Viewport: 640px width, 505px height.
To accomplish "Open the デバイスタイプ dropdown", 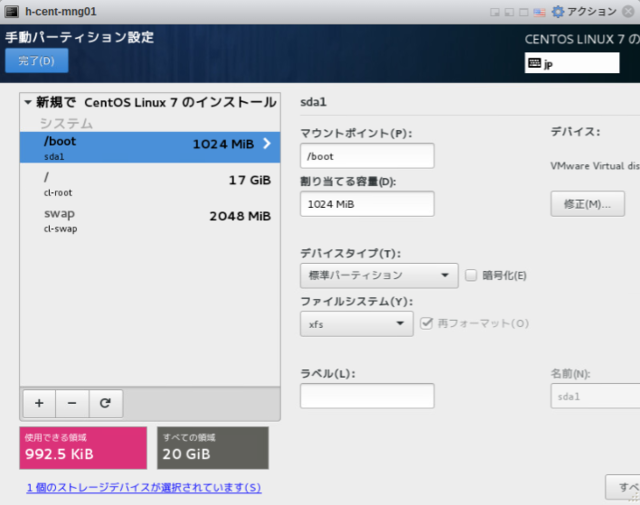I will (x=379, y=276).
